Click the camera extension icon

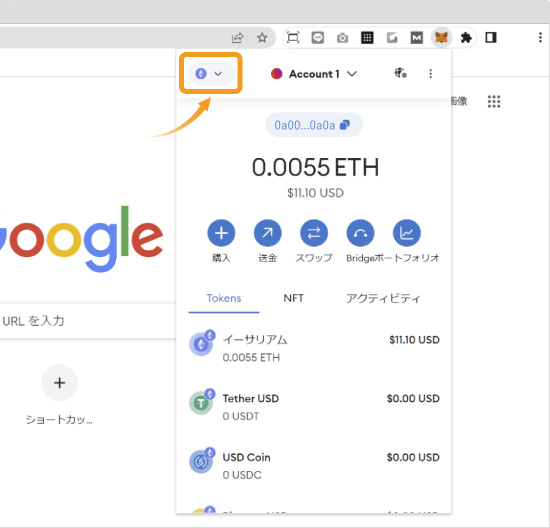[342, 38]
